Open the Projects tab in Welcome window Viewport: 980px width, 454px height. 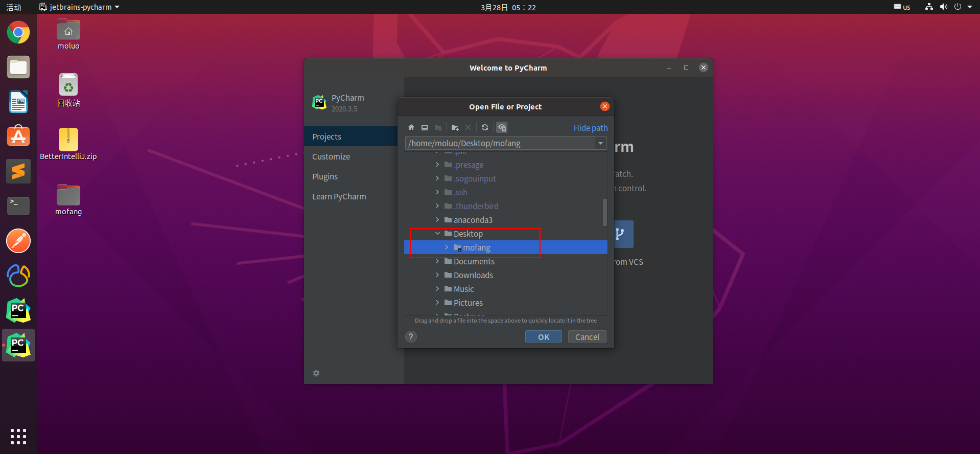point(351,137)
